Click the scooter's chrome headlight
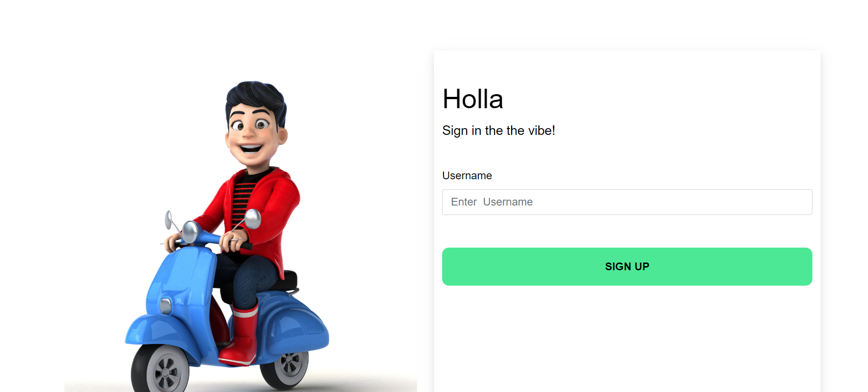The width and height of the screenshot is (868, 392). [190, 231]
